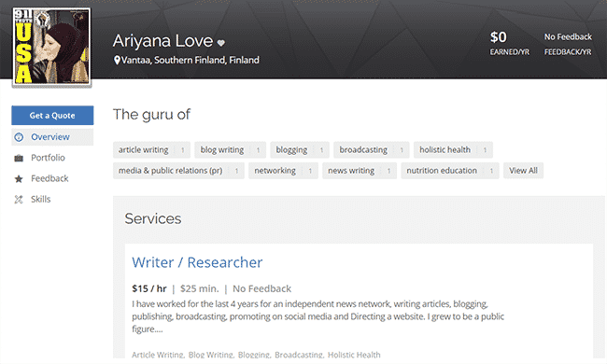
Task: Click the Overview compass icon
Action: click(x=19, y=137)
